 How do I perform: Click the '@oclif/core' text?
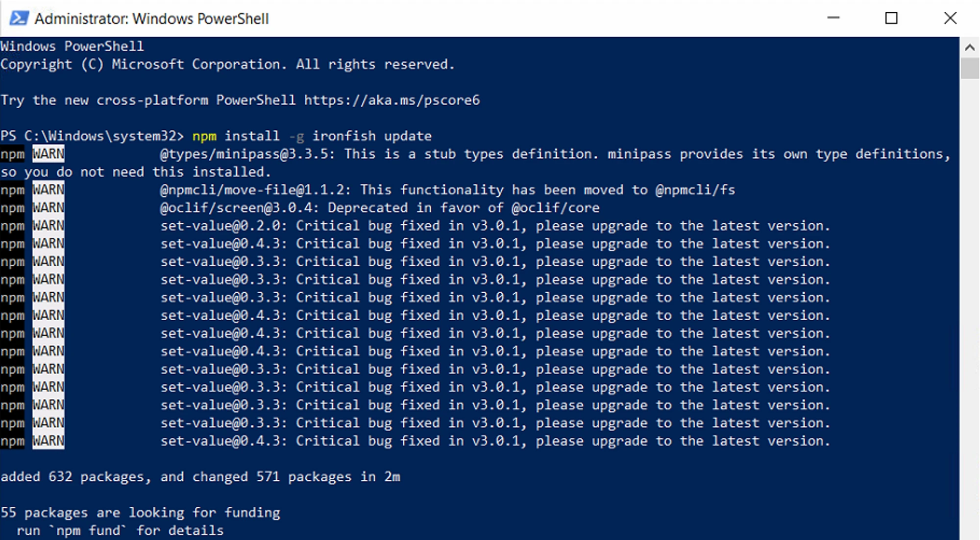[555, 208]
